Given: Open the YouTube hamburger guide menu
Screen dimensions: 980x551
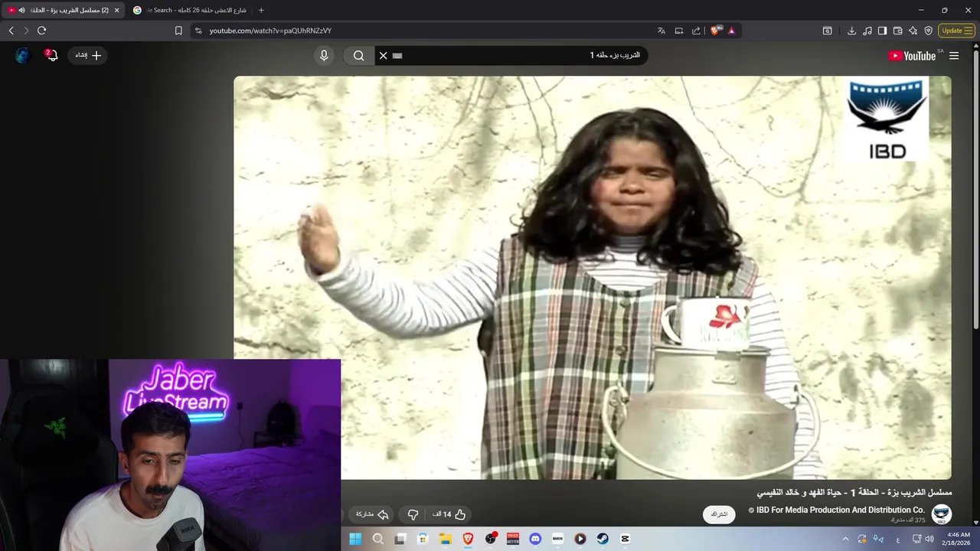Looking at the screenshot, I should click(x=954, y=55).
